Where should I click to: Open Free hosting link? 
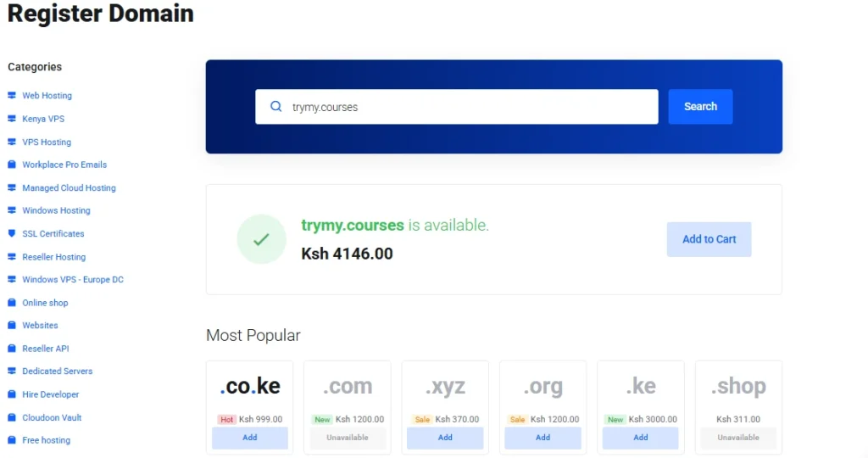pyautogui.click(x=46, y=440)
